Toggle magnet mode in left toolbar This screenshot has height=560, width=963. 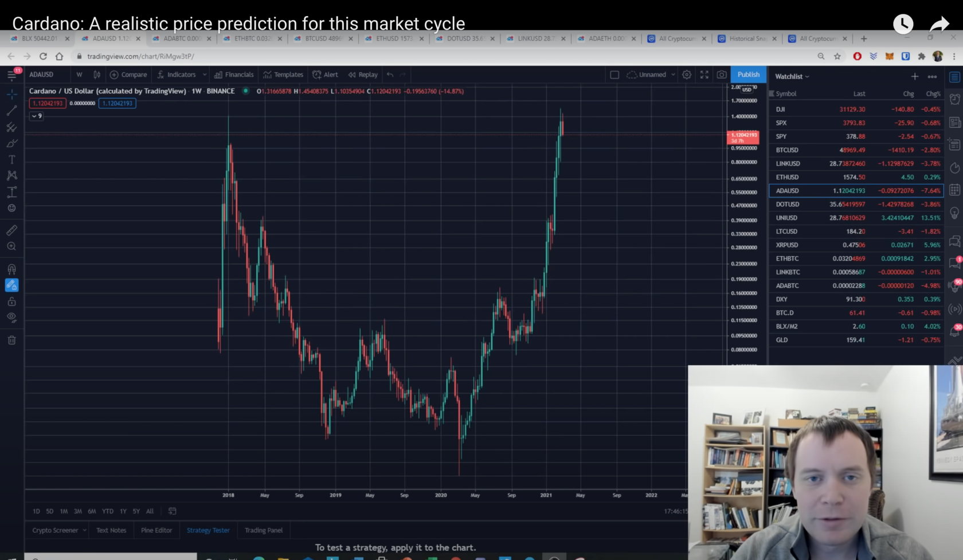[11, 269]
